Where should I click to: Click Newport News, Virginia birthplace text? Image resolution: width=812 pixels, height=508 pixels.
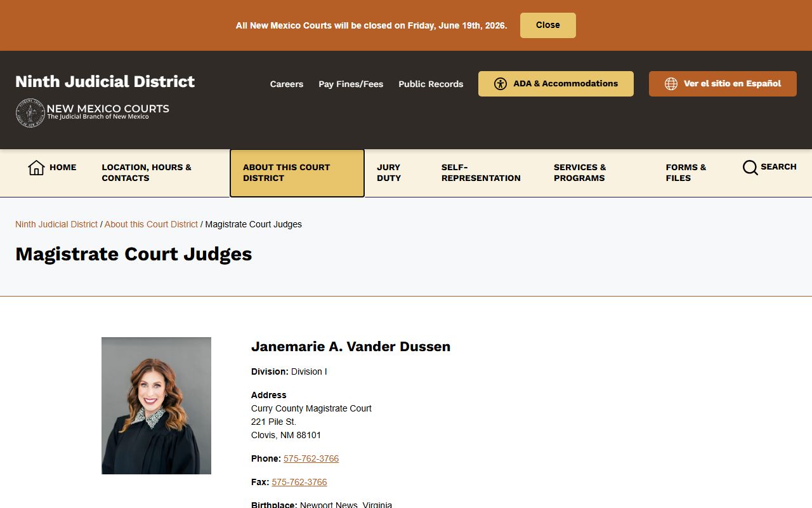coord(346,505)
